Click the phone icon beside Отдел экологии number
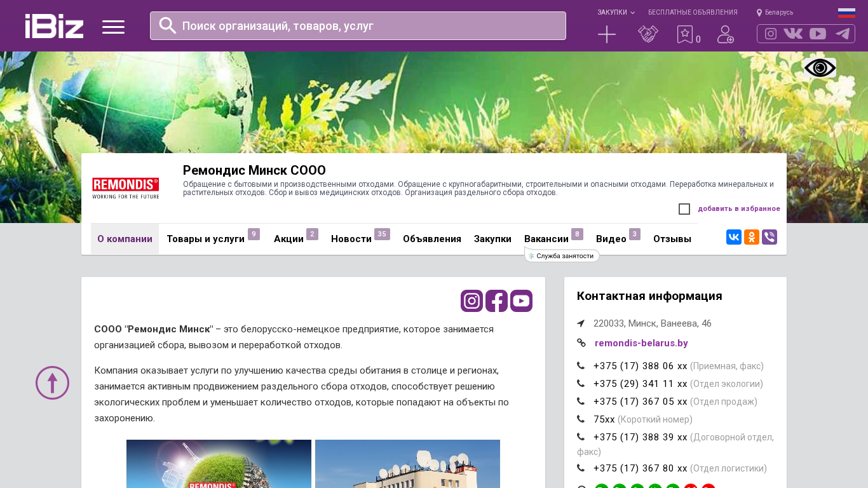 click(581, 384)
